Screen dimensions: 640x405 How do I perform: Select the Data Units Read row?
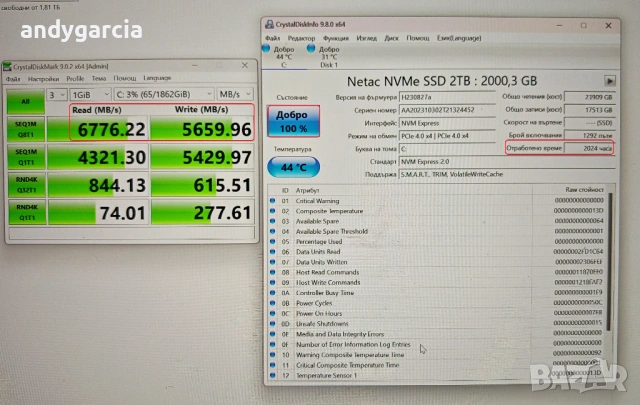(x=437, y=252)
